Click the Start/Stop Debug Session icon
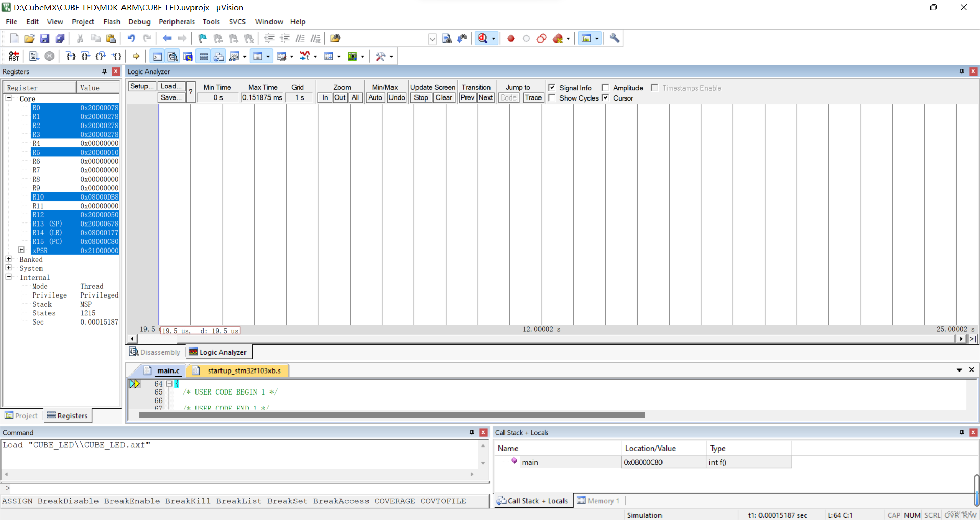The height and width of the screenshot is (520, 980). point(483,38)
